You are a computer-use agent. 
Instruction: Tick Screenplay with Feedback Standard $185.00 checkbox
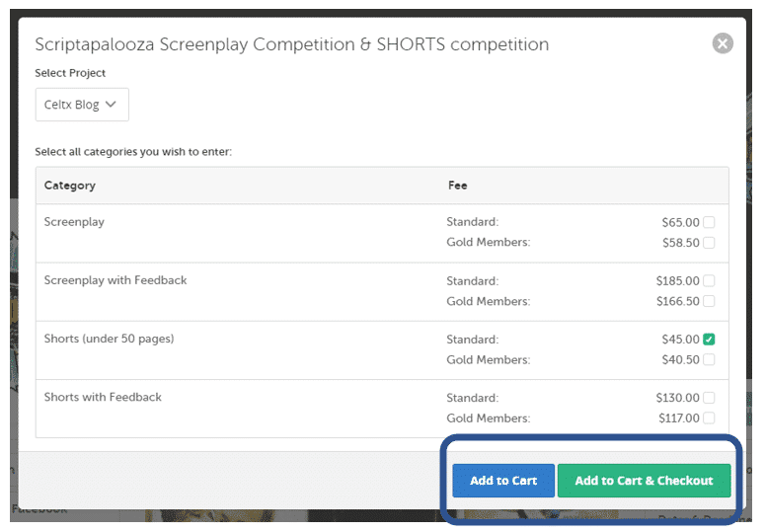[709, 281]
